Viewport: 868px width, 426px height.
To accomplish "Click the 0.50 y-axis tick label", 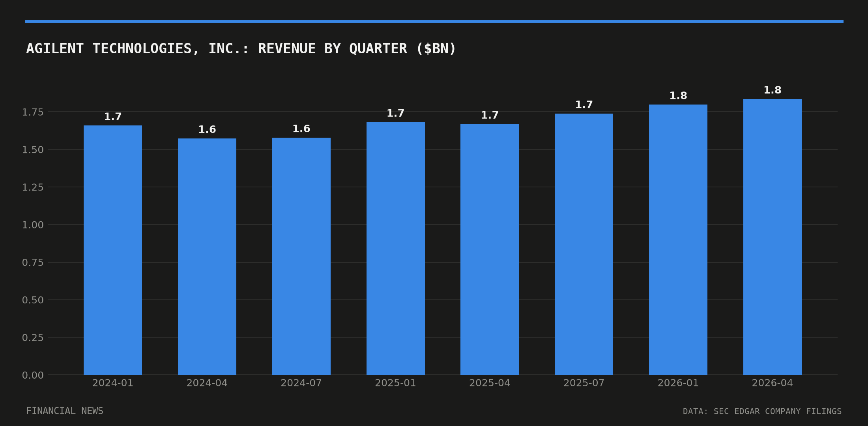I will click(x=33, y=300).
